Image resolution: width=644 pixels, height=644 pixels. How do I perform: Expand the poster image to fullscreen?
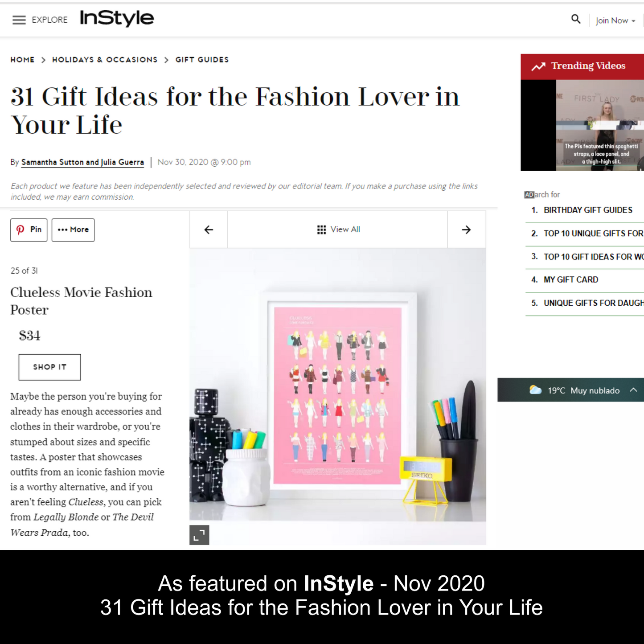199,535
